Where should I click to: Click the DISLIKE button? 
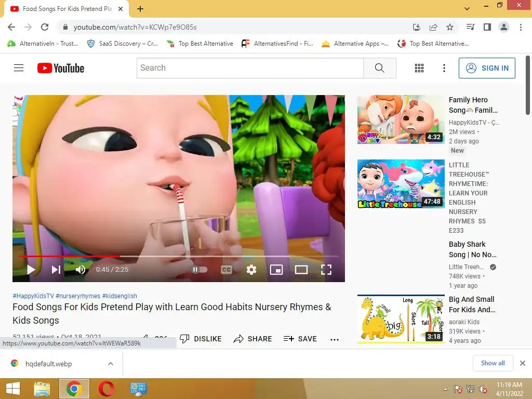tap(201, 339)
